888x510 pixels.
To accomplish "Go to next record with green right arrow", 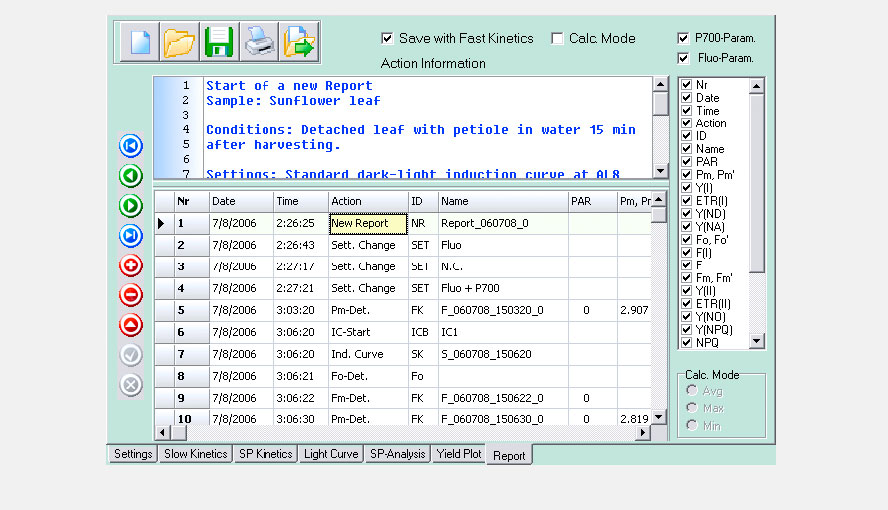I will pos(130,205).
